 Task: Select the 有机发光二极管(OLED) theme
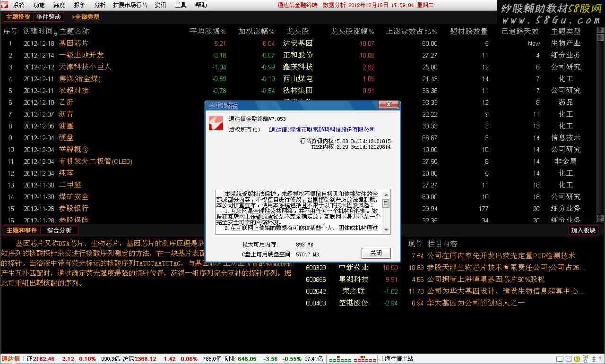point(95,161)
